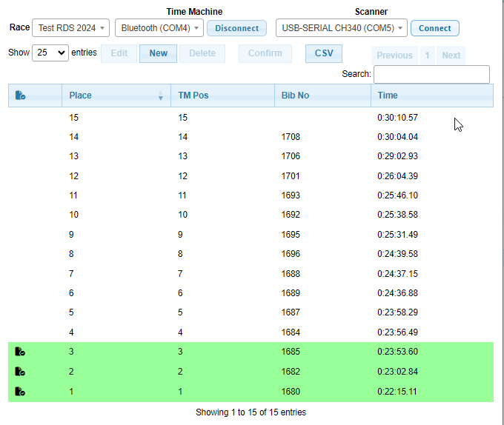This screenshot has height=425, width=504.
Task: Click the confirmed icon in row place 1
Action: tap(20, 392)
